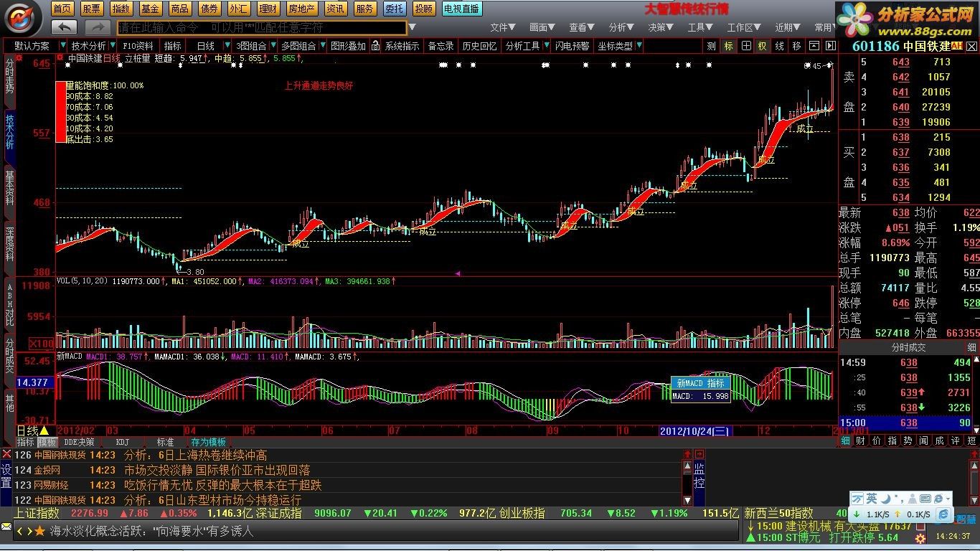Click the orange star favorite icon in ticker
The height and width of the screenshot is (551, 980).
coord(39,532)
